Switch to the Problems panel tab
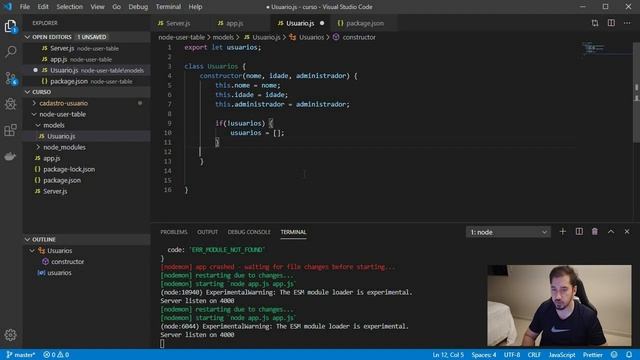640x360 pixels. [174, 232]
